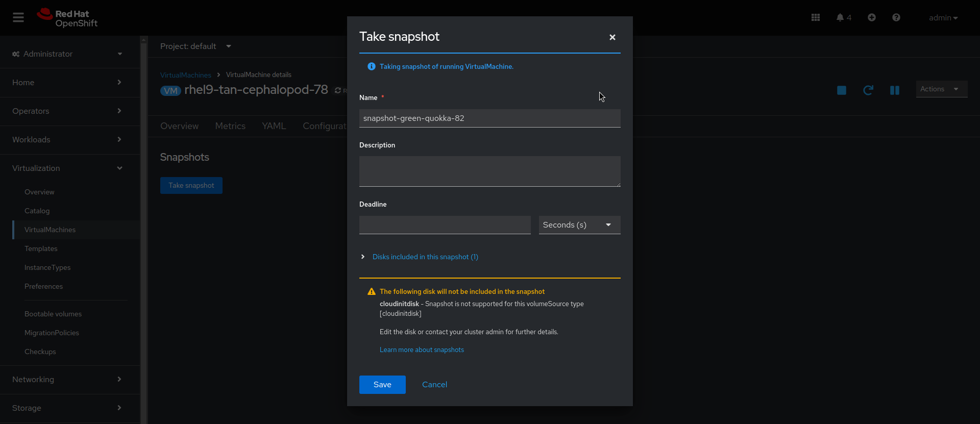Expand Disks included in this snapshot

click(425, 257)
